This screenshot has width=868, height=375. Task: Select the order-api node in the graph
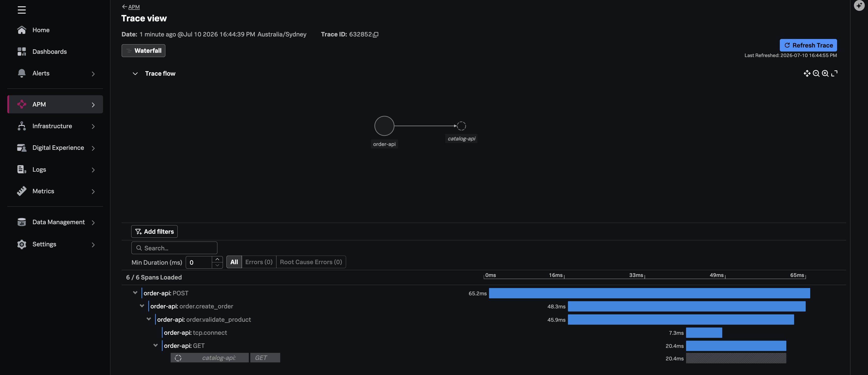point(384,126)
